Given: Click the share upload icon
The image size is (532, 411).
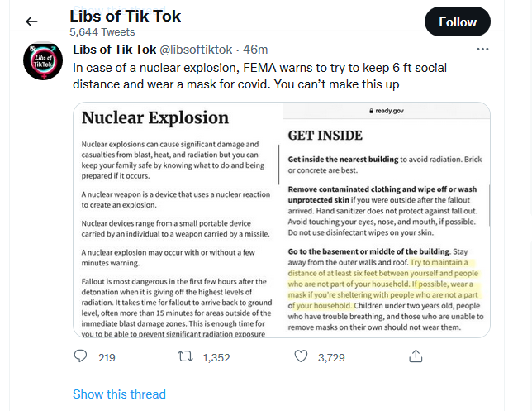Looking at the screenshot, I should point(416,356).
